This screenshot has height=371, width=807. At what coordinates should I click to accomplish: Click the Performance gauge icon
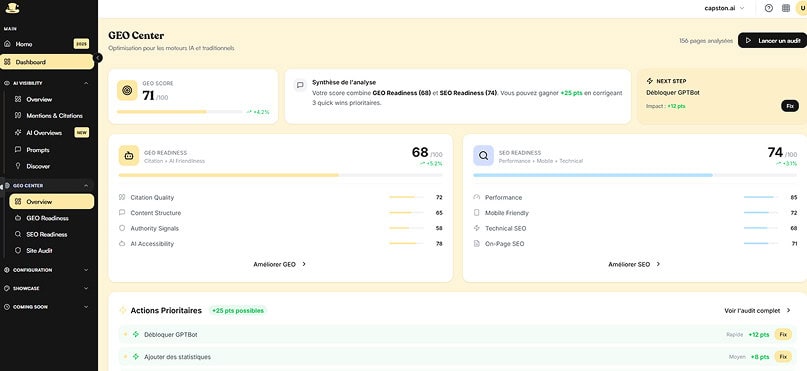pyautogui.click(x=476, y=197)
